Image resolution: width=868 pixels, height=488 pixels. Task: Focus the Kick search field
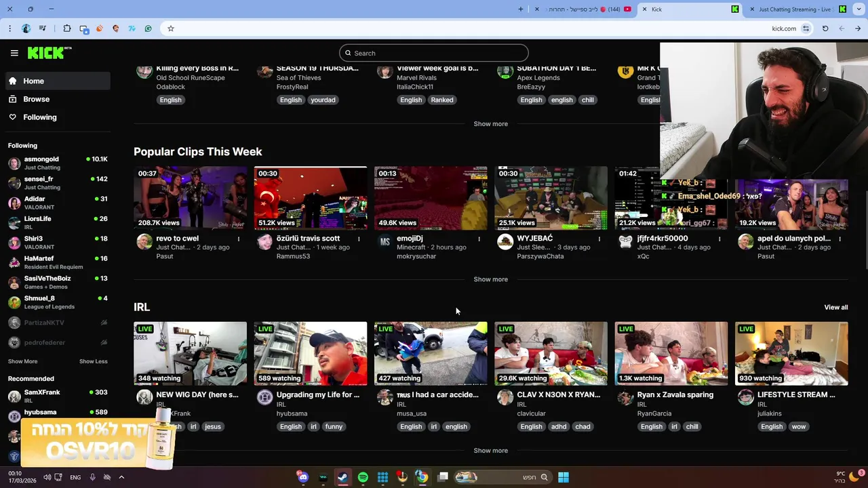coord(434,53)
